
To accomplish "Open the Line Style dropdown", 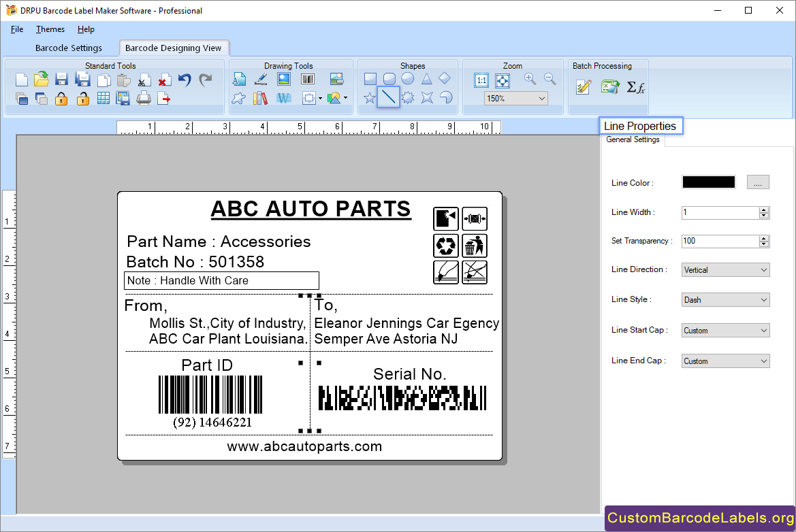I will click(725, 300).
